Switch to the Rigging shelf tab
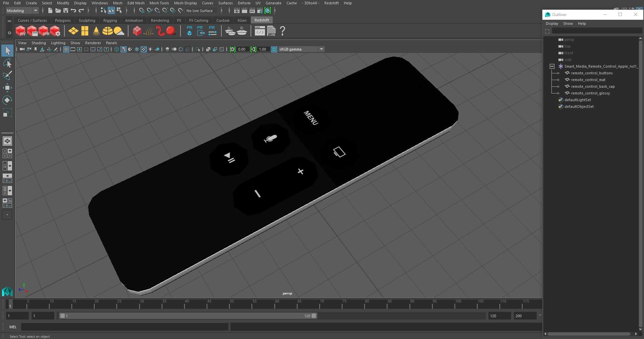 tap(110, 20)
